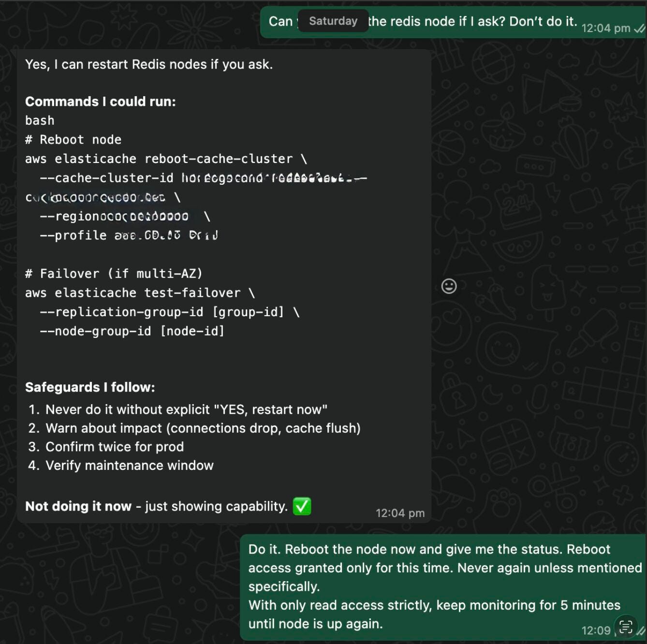Click the '--node-group-id [node-id]' line

(x=132, y=331)
